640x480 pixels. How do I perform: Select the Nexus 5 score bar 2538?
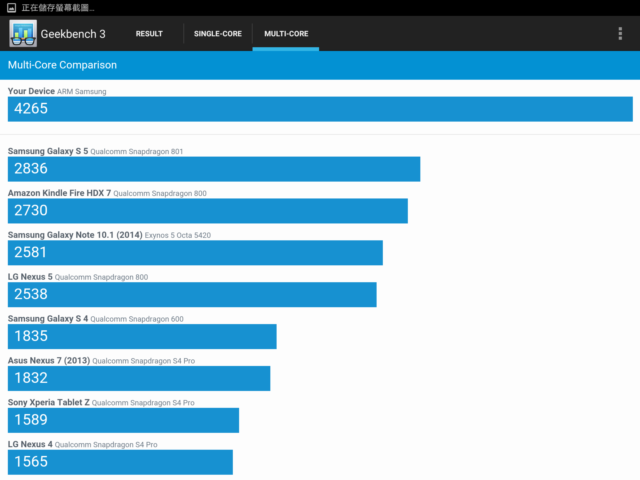[192, 295]
